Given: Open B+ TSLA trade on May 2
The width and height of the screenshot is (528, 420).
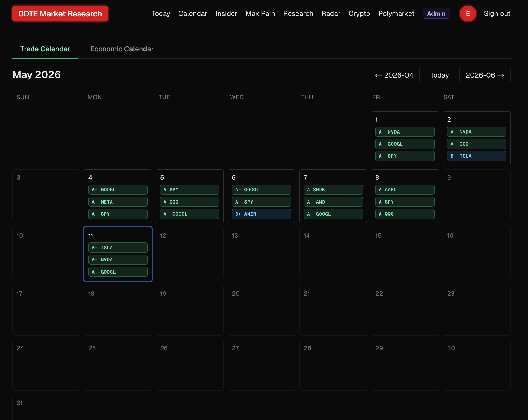Looking at the screenshot, I should pos(477,156).
